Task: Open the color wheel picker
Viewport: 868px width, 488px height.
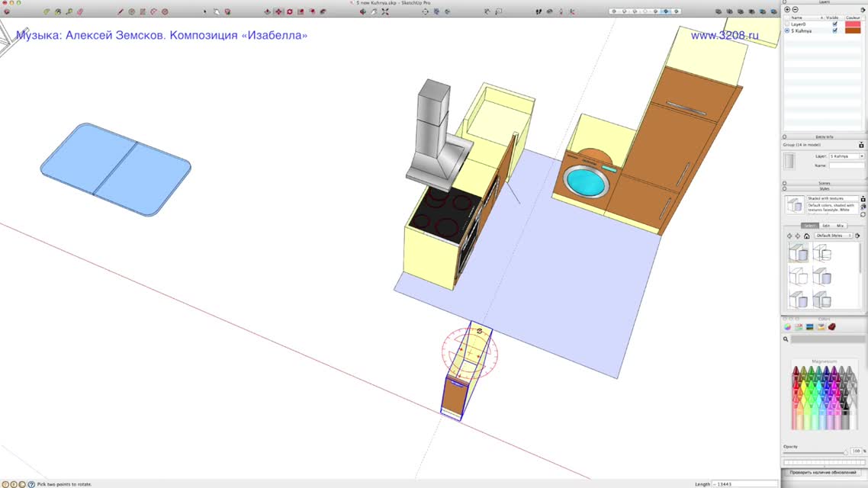Action: coord(788,327)
